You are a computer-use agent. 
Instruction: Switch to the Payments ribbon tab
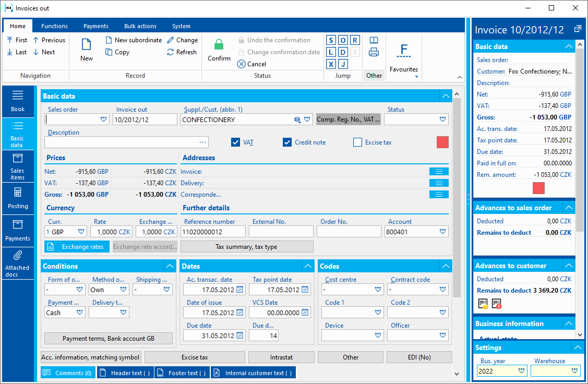coord(95,26)
